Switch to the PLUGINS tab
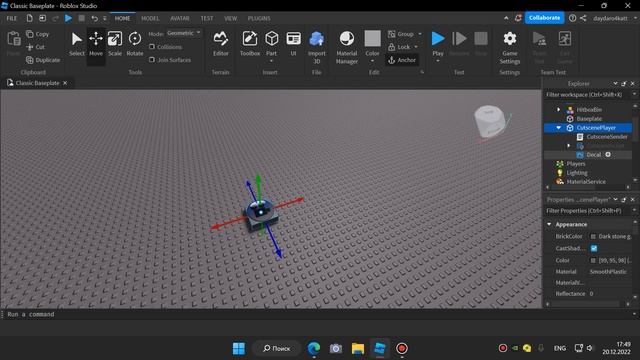The height and width of the screenshot is (360, 640). (x=259, y=18)
